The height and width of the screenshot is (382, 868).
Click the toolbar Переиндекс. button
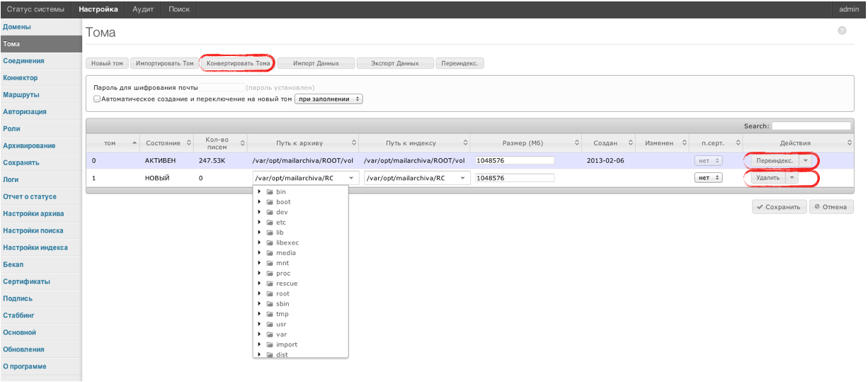[459, 63]
